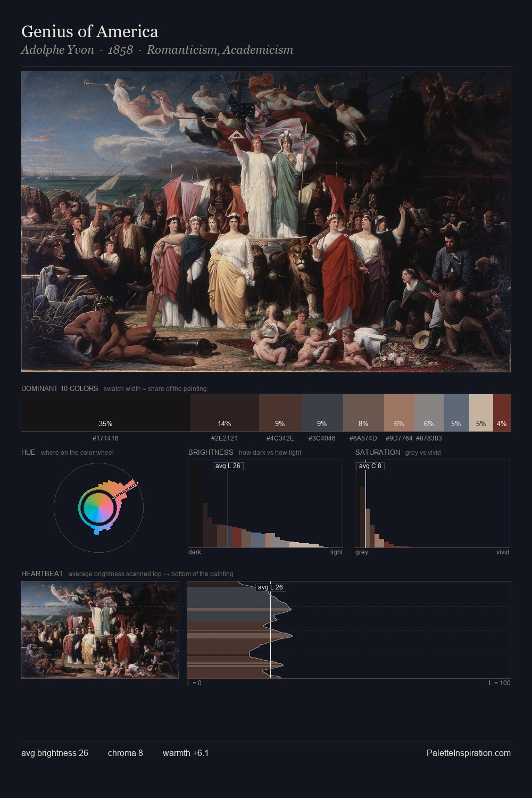532x798 pixels.
Task: Click the HUE section heading
Action: pyautogui.click(x=28, y=452)
